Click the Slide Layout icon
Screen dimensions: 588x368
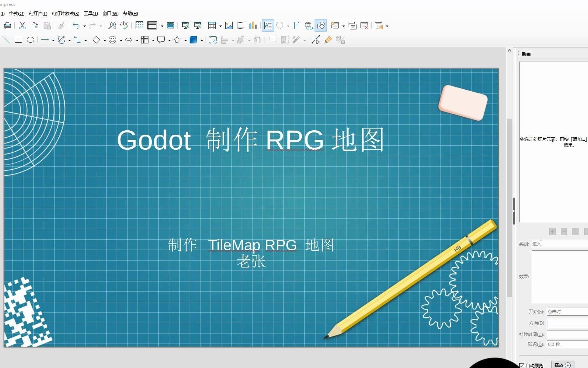[379, 26]
